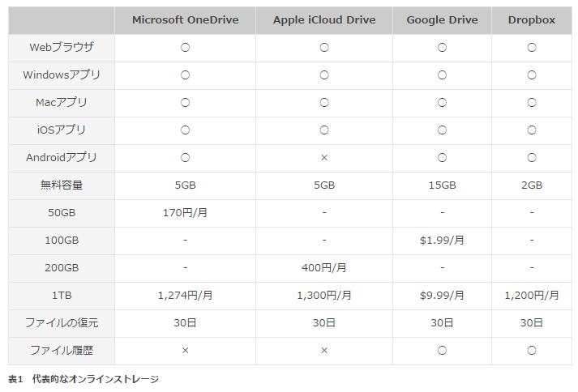Click OneDrive's 5GB free capacity cell
The height and width of the screenshot is (392, 578).
click(x=185, y=185)
